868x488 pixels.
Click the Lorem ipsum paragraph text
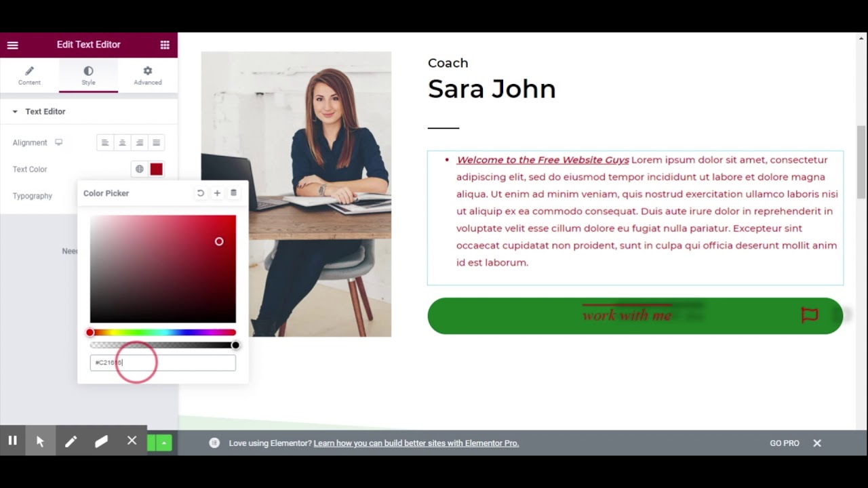[648, 211]
